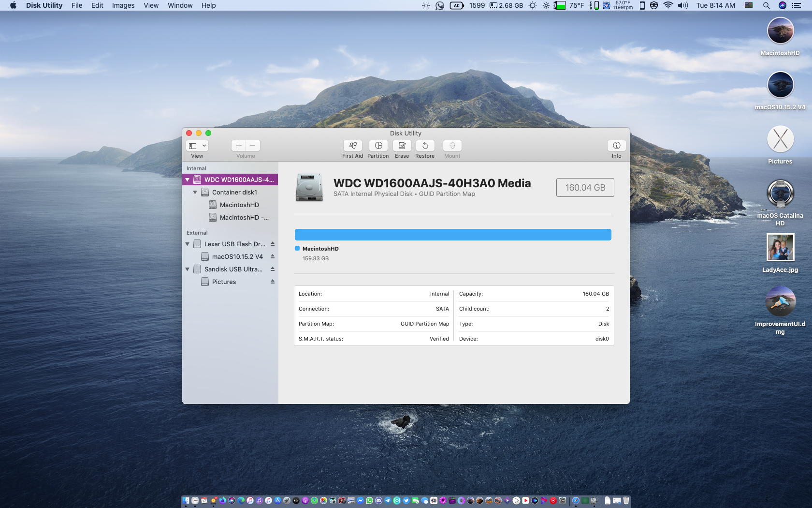Viewport: 812px width, 508px height.
Task: Select WDC WD1600AAJS-4... in the sidebar
Action: (x=230, y=179)
